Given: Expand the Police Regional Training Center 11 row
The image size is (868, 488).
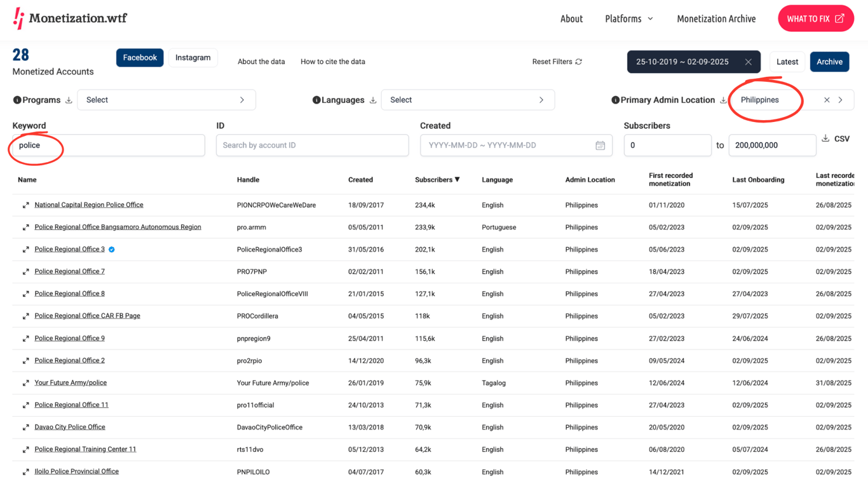Looking at the screenshot, I should point(25,450).
